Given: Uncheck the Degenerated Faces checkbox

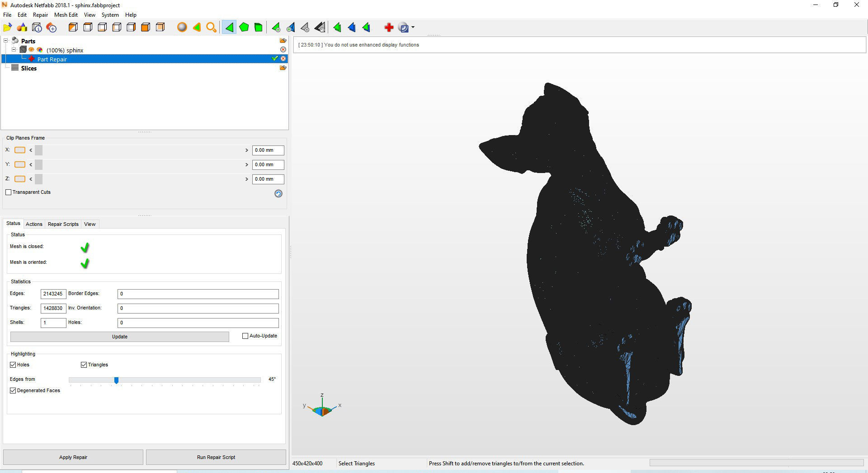Looking at the screenshot, I should [x=13, y=390].
